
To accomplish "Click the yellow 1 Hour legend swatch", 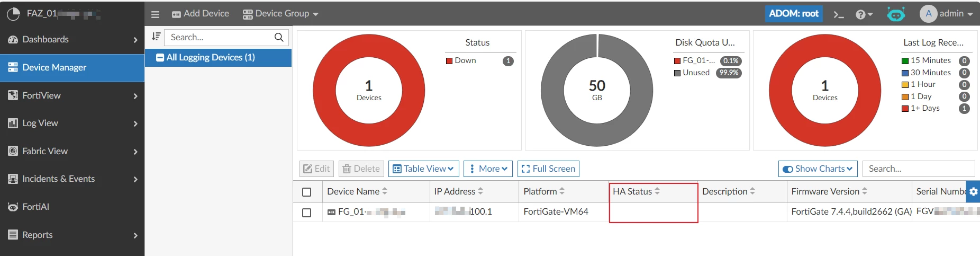I will (905, 85).
